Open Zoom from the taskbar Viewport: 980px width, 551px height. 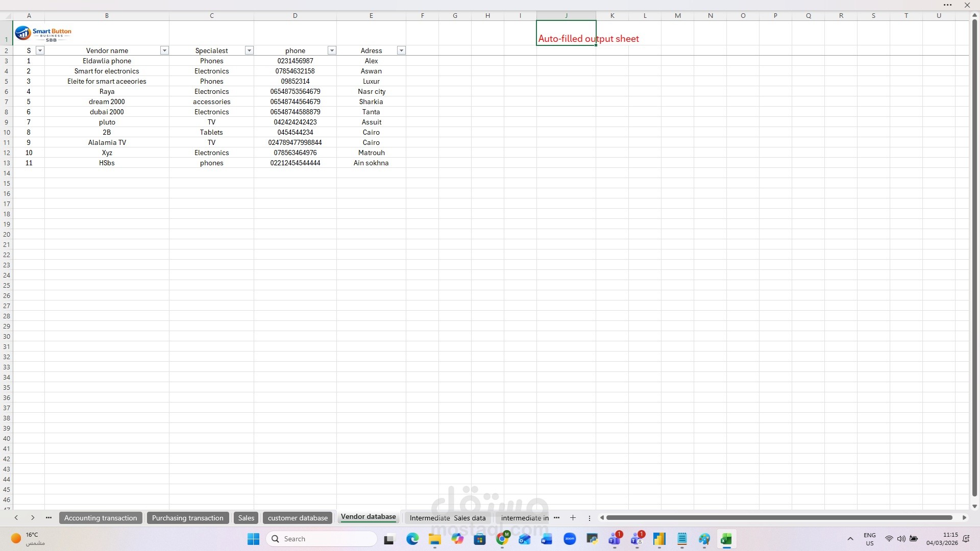570,539
